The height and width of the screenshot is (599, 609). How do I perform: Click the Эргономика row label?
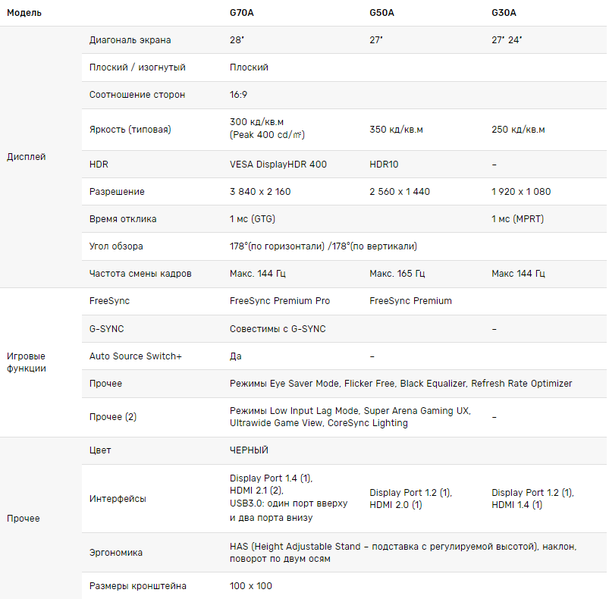point(116,552)
